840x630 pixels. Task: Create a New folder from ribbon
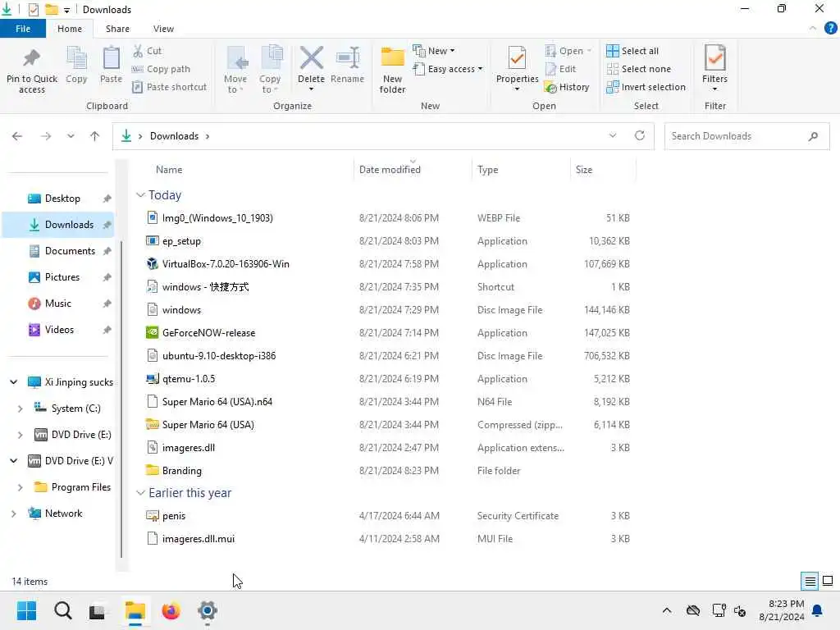tap(392, 70)
